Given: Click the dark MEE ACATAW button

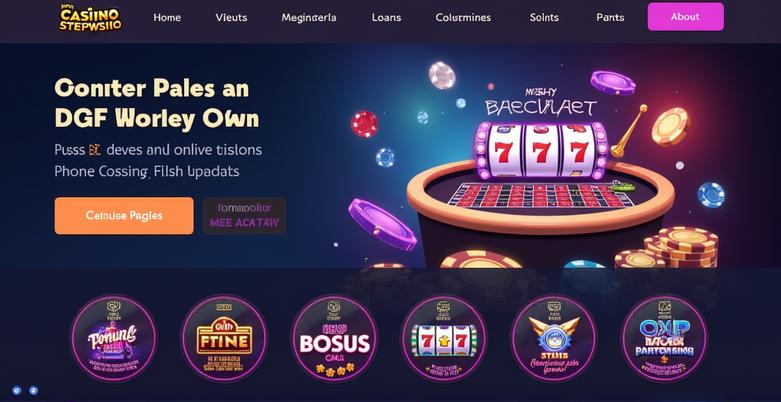Looking at the screenshot, I should tap(244, 216).
